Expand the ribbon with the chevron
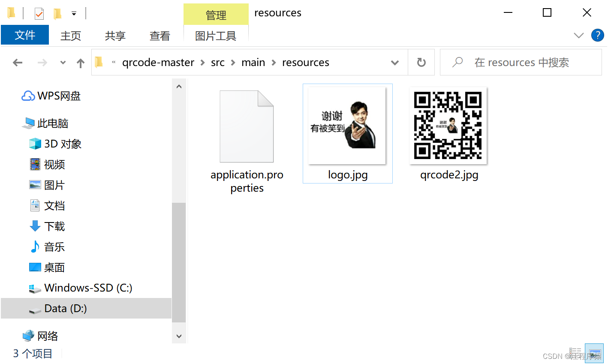The height and width of the screenshot is (364, 608). (579, 35)
